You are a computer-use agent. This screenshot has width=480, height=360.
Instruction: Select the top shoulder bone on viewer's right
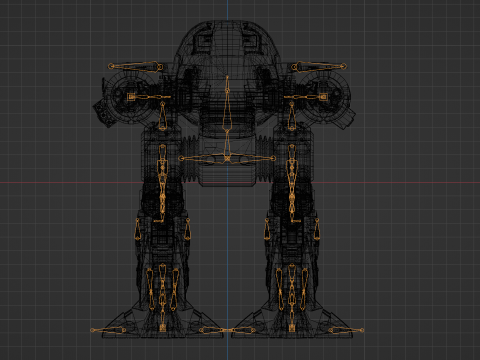(x=319, y=67)
